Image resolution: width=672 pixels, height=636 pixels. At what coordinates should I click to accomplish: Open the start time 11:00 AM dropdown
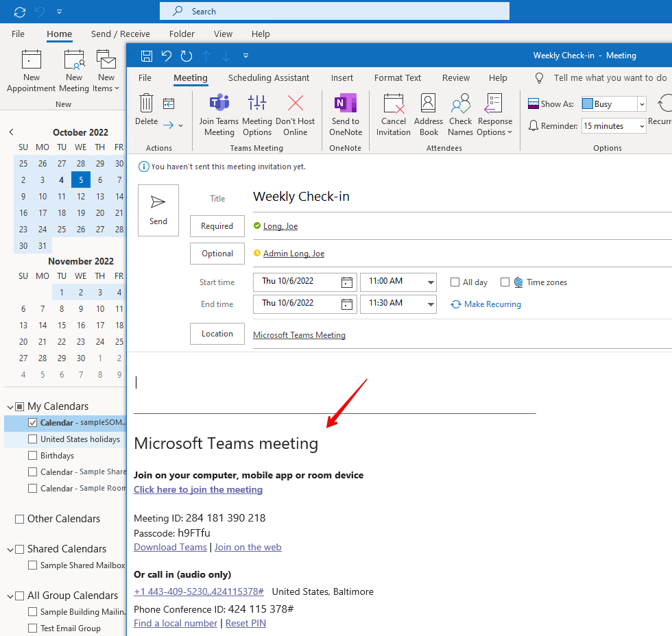pos(431,282)
